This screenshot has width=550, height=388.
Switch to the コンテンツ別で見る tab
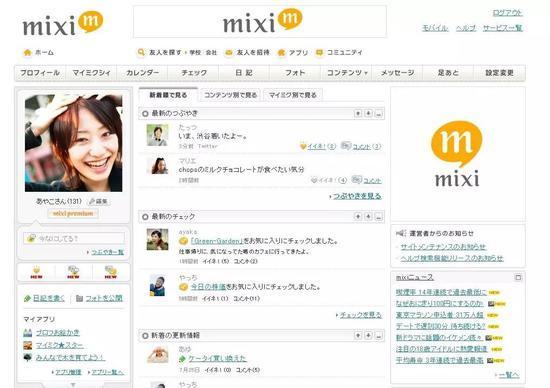(x=230, y=95)
